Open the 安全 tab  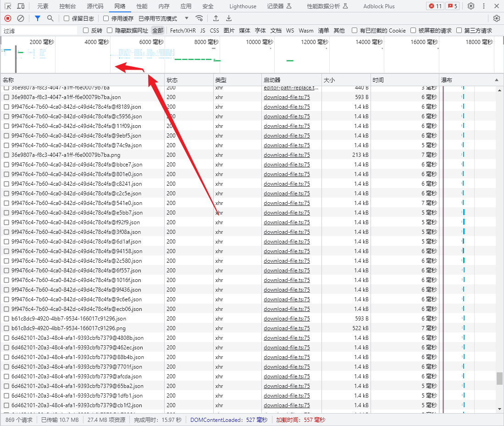pyautogui.click(x=208, y=6)
